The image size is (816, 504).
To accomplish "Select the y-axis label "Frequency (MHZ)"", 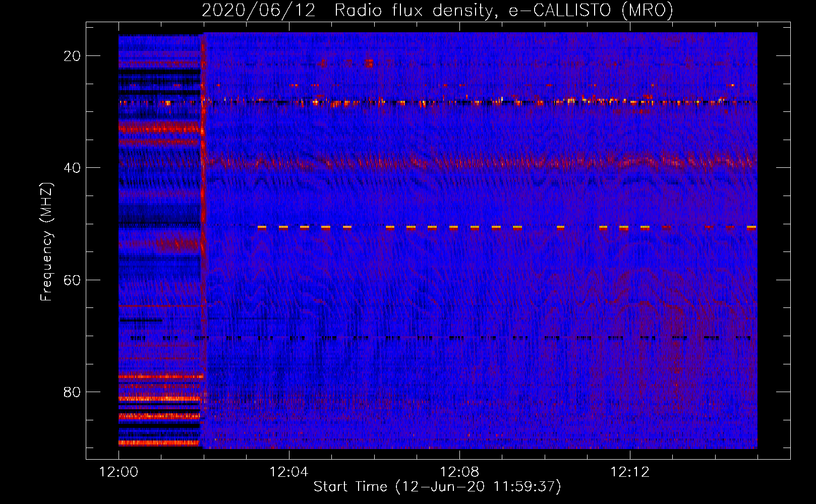I will coord(46,242).
